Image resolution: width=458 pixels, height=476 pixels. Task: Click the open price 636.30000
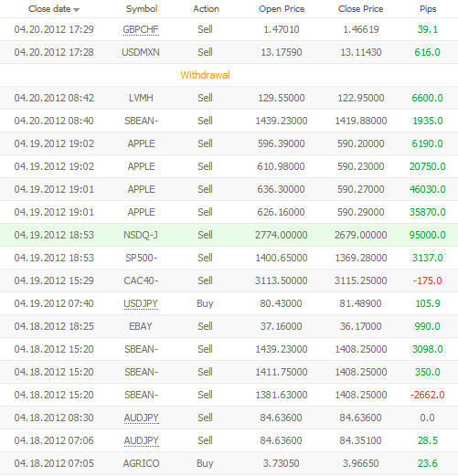281,189
